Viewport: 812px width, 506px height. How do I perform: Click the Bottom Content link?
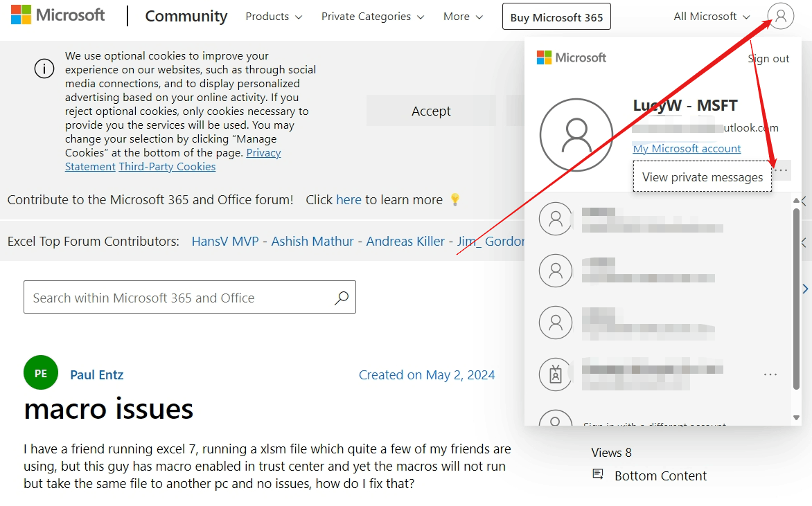660,476
